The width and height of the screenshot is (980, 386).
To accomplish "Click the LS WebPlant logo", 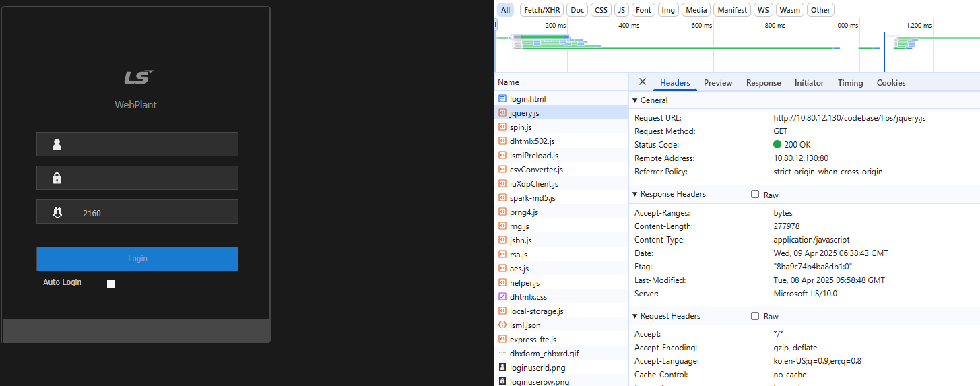I will 139,77.
